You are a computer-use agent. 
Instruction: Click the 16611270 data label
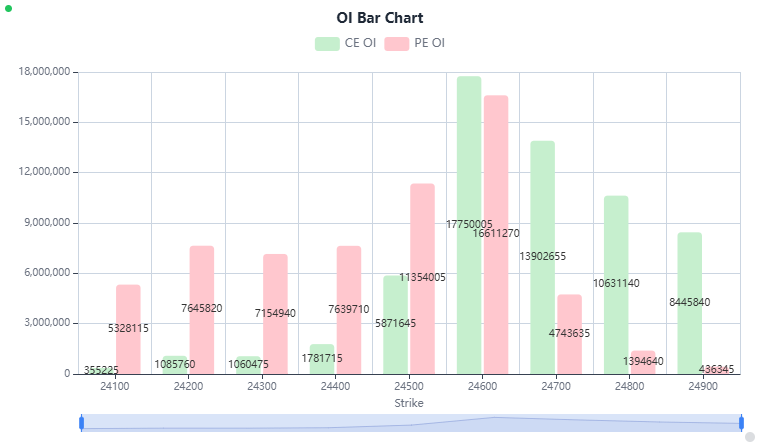pos(496,234)
